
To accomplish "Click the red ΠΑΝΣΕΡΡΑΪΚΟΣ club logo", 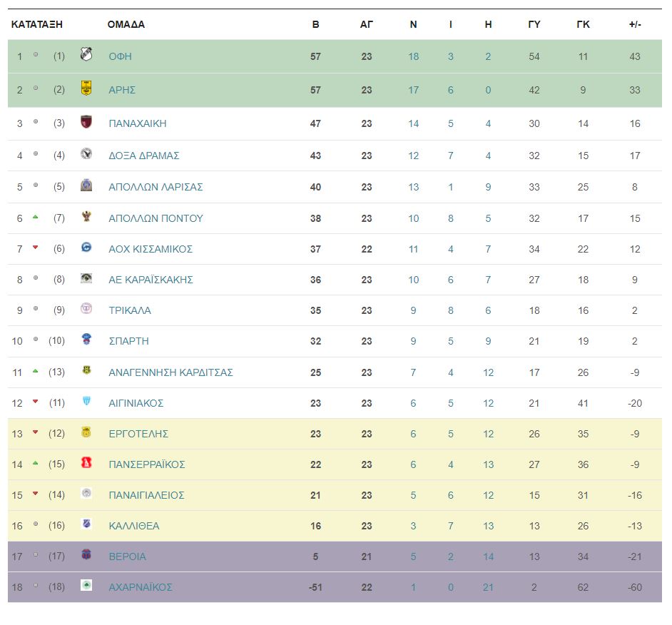I will 86,462.
